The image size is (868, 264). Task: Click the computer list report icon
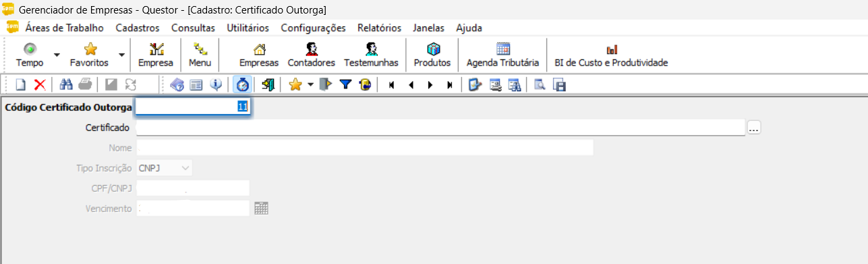[496, 84]
